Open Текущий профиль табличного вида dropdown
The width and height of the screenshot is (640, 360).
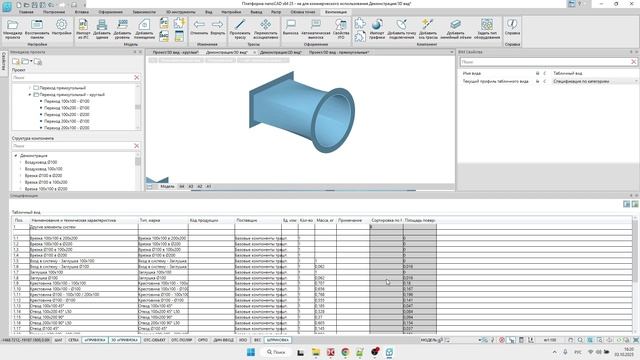[595, 82]
